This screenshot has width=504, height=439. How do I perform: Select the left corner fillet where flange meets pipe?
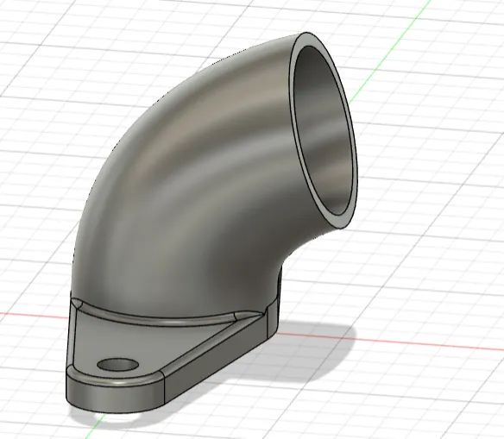[77, 303]
